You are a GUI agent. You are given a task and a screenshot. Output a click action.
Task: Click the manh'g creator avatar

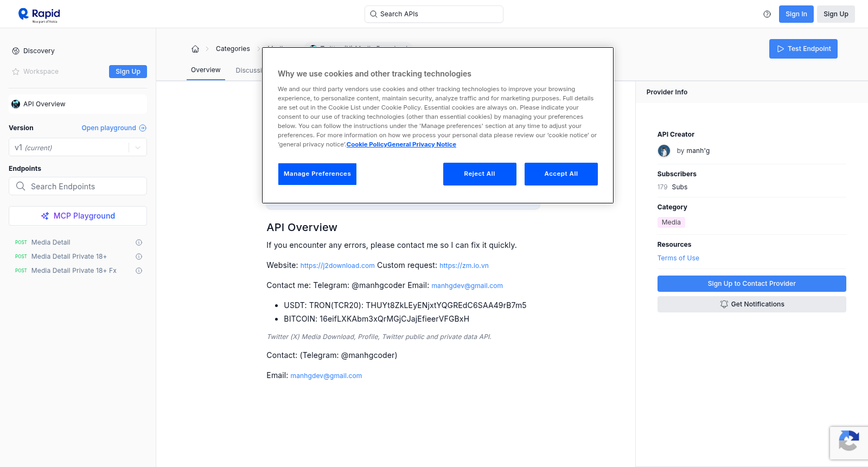pyautogui.click(x=664, y=151)
